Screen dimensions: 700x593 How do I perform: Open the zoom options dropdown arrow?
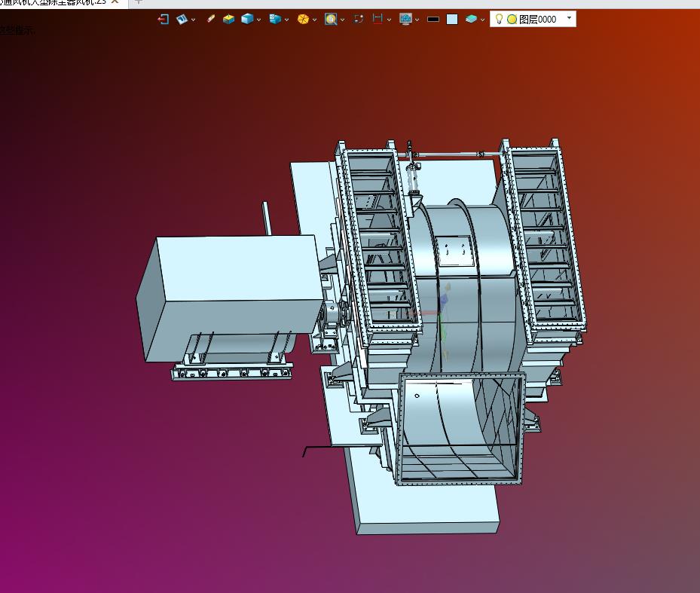pos(342,20)
